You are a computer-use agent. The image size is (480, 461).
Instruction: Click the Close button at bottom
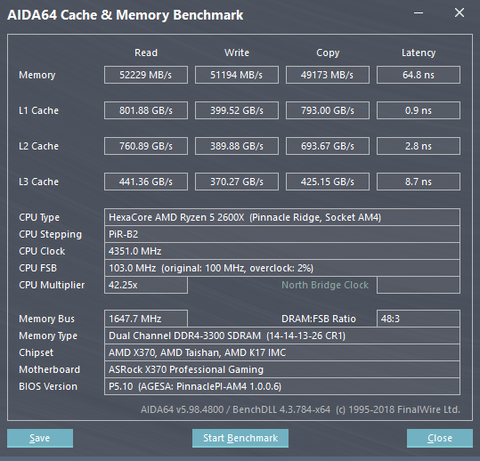click(440, 438)
